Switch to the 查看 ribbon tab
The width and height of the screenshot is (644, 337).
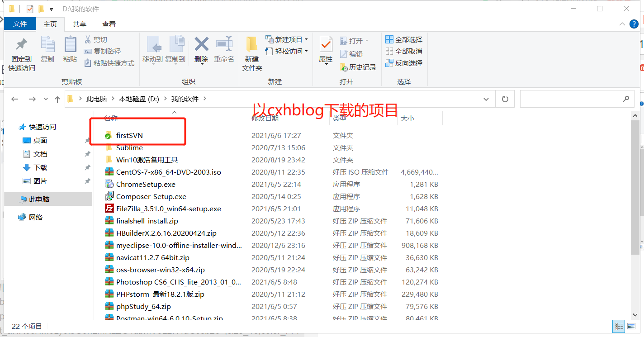(109, 24)
